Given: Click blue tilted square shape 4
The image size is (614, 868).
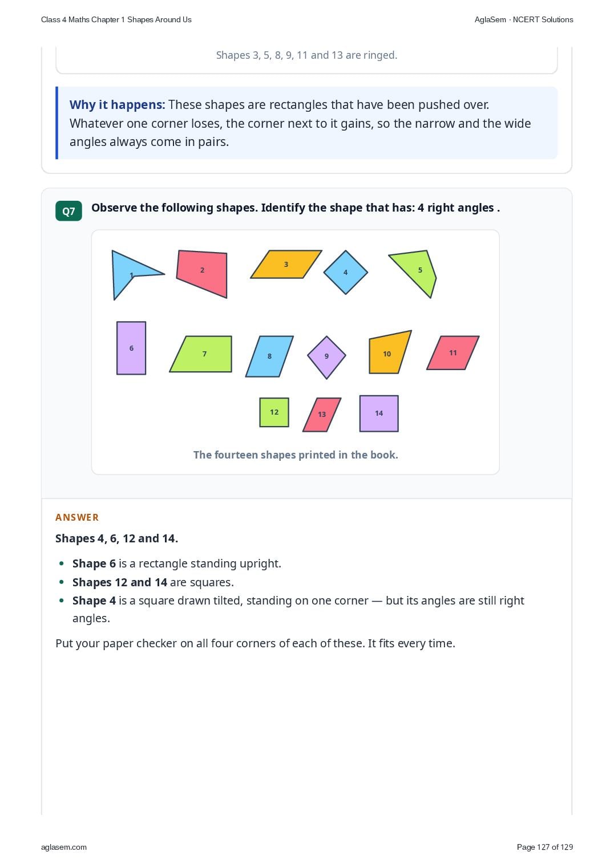Looking at the screenshot, I should click(346, 272).
